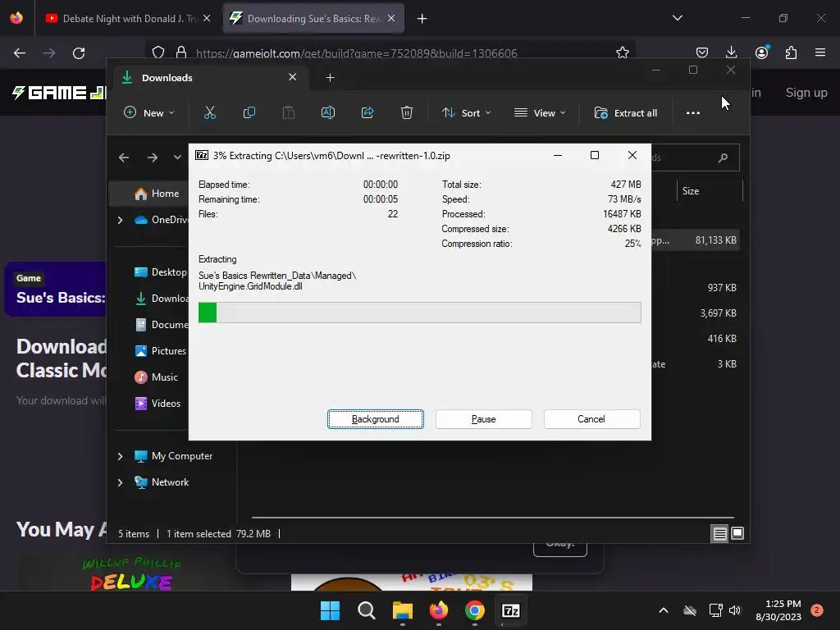Click the Share icon in Explorer toolbar

tap(367, 112)
